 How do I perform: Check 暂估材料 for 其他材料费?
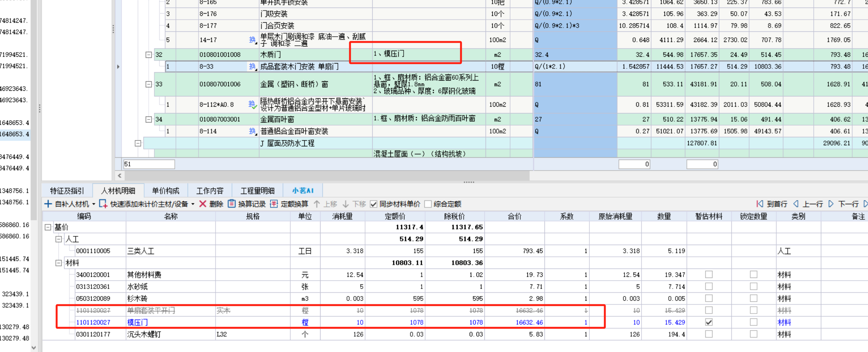point(709,274)
